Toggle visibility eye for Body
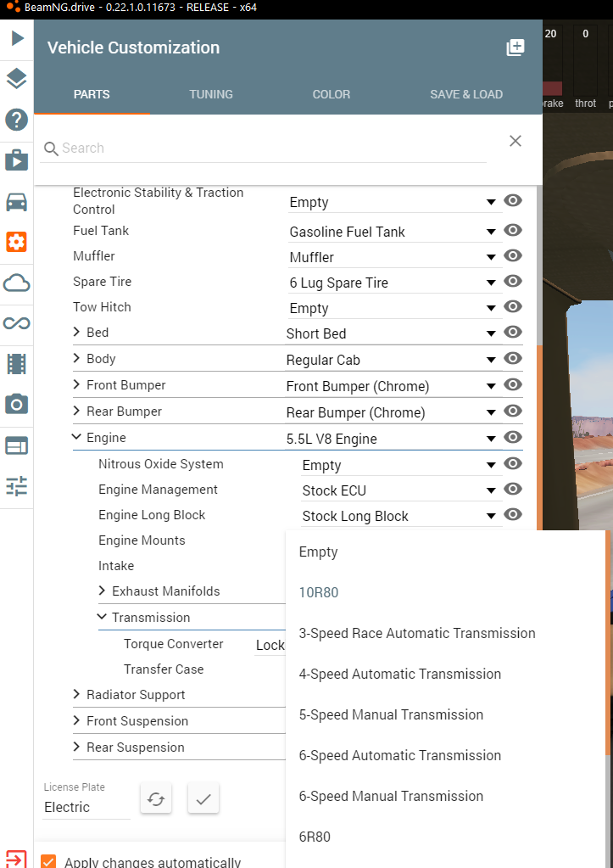Image resolution: width=613 pixels, height=868 pixels. point(513,358)
